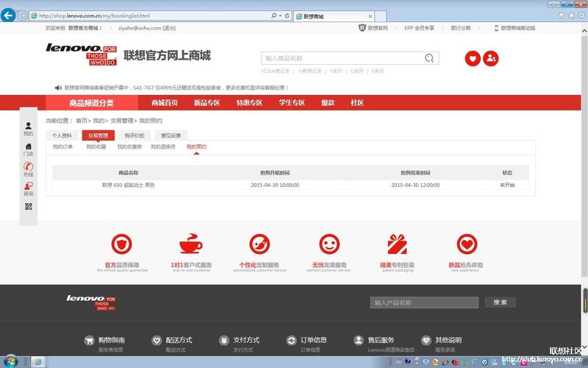Click the footer 输入产品名称 input field

(424, 302)
